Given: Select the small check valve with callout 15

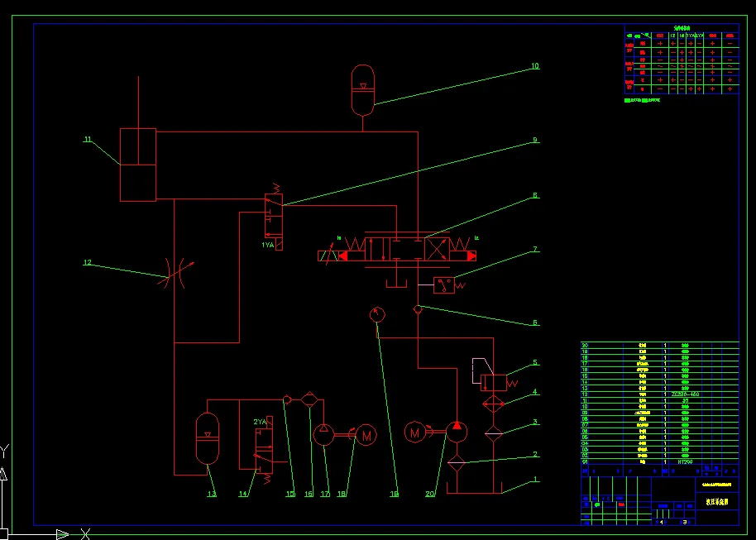Looking at the screenshot, I should (287, 399).
